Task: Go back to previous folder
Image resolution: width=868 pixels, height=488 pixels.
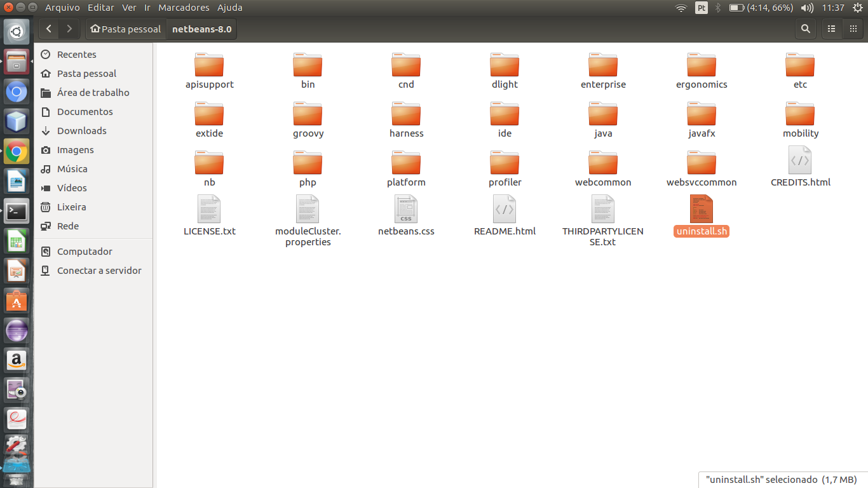Action: (49, 29)
